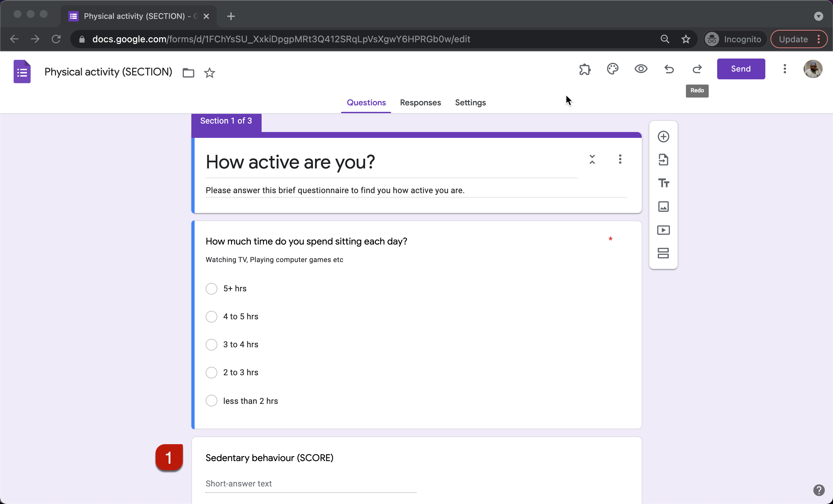833x504 pixels.
Task: Select the "3 to 4 hrs" radio option
Action: click(x=211, y=345)
